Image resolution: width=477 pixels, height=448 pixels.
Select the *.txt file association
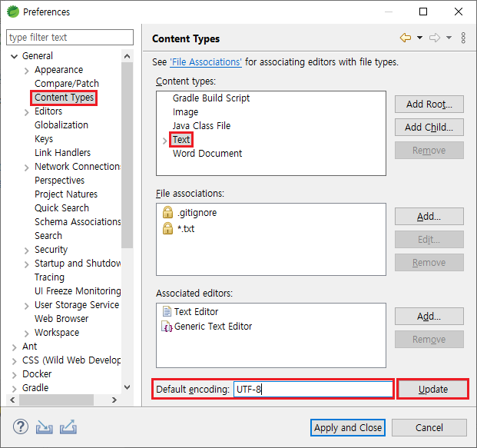(x=186, y=228)
